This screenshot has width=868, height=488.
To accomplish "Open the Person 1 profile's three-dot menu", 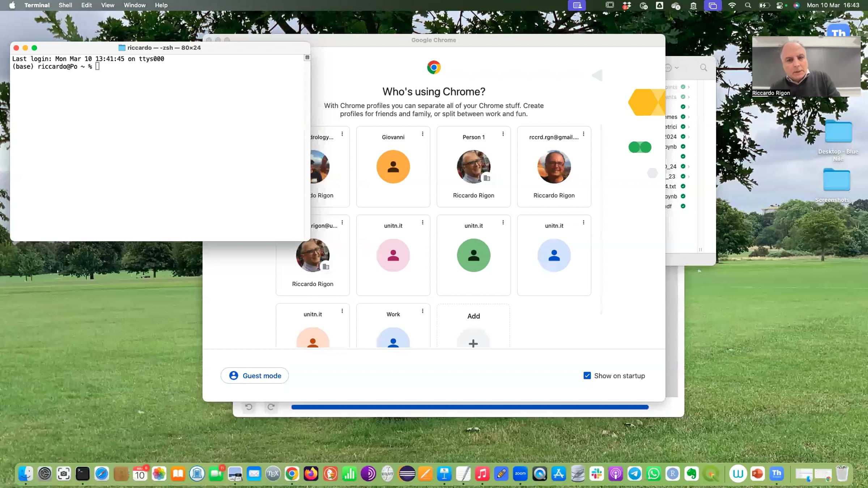I will point(503,134).
